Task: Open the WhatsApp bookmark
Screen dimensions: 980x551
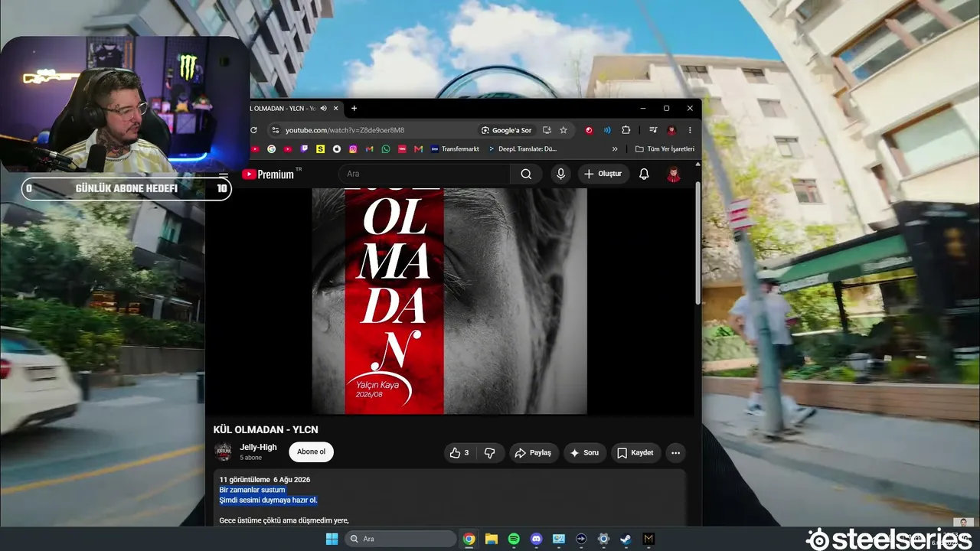Action: coord(386,149)
